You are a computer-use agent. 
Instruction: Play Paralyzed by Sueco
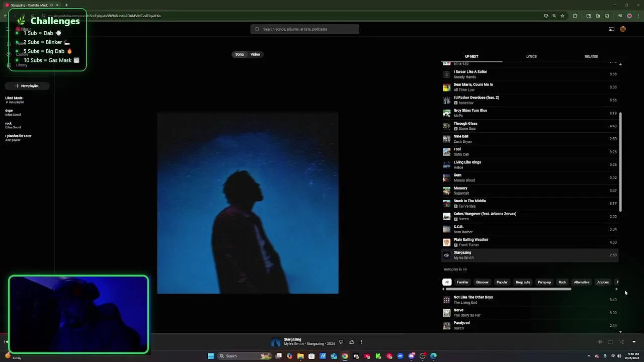tap(530, 325)
